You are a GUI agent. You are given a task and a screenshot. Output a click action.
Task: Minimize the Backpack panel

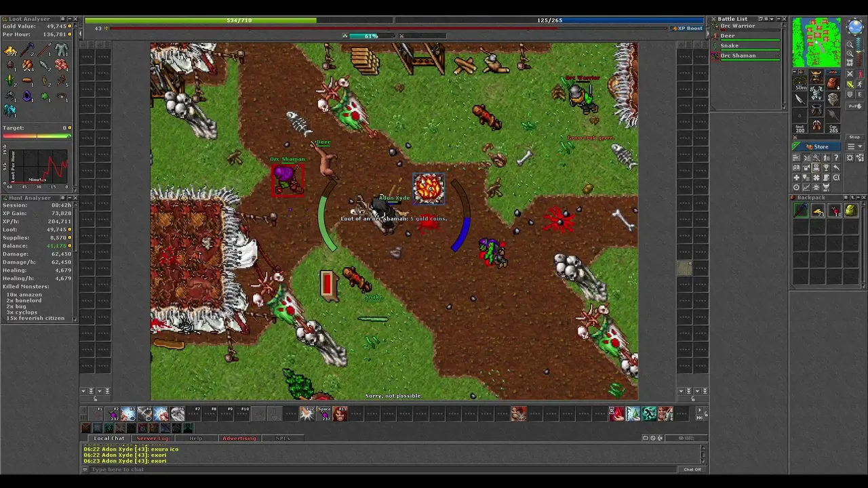[x=859, y=197]
